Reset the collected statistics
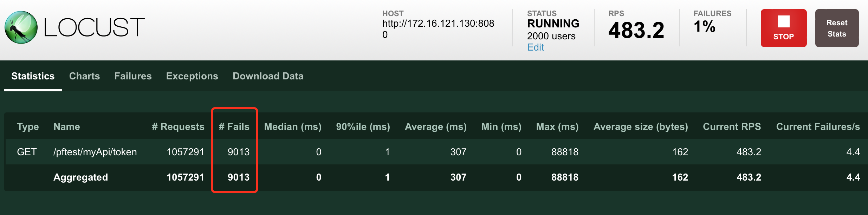 (x=837, y=28)
